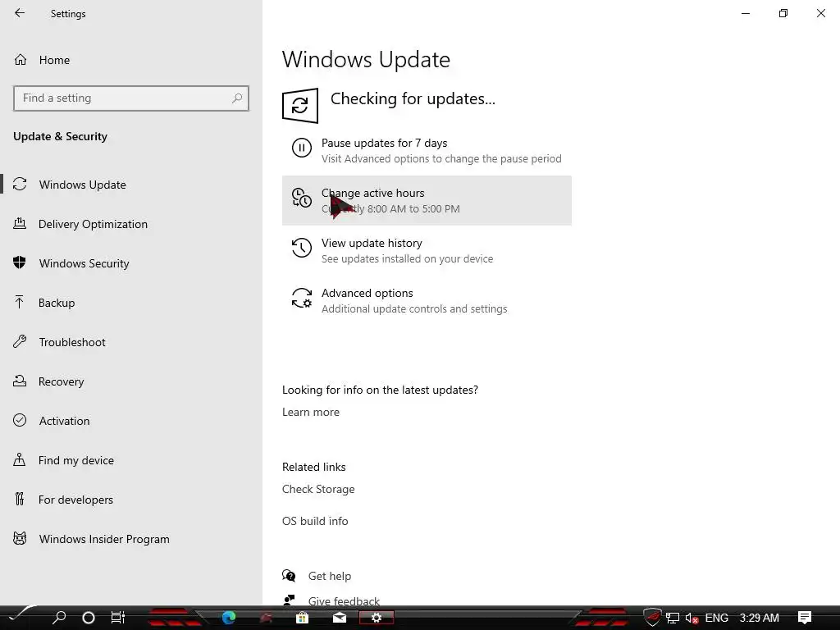This screenshot has height=630, width=840.
Task: Open Advanced options
Action: [x=427, y=300]
